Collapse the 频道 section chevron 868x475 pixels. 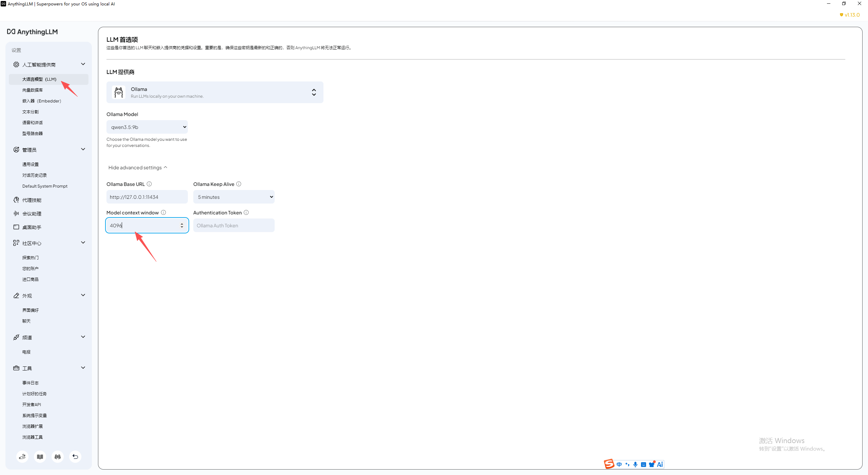coord(83,337)
